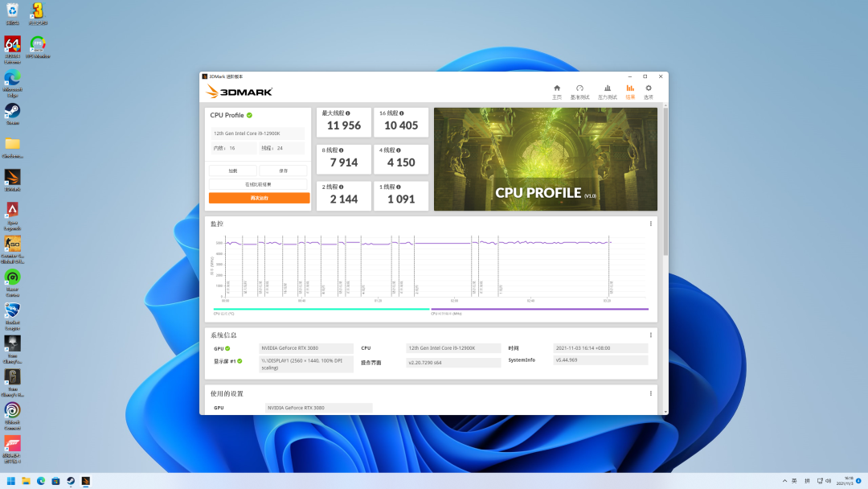Viewport: 868px width, 489px height.
Task: Switch to the 基准测试 benchmarks tab
Action: (x=579, y=92)
